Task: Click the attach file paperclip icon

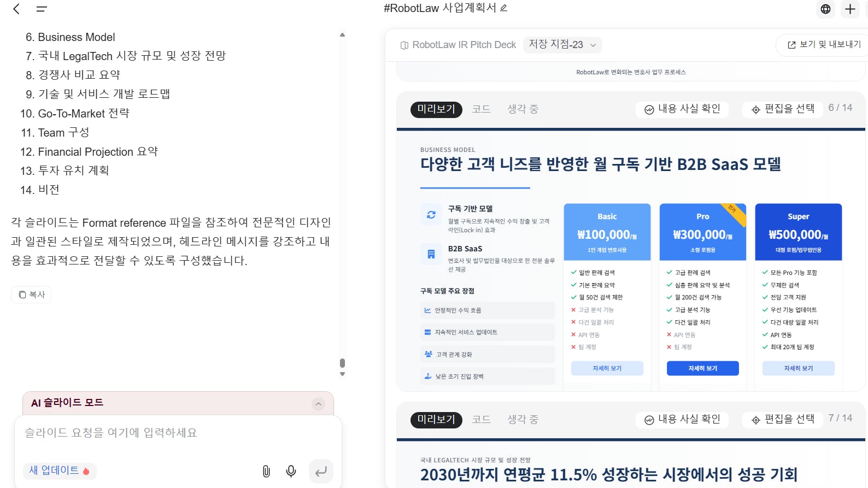Action: [266, 471]
